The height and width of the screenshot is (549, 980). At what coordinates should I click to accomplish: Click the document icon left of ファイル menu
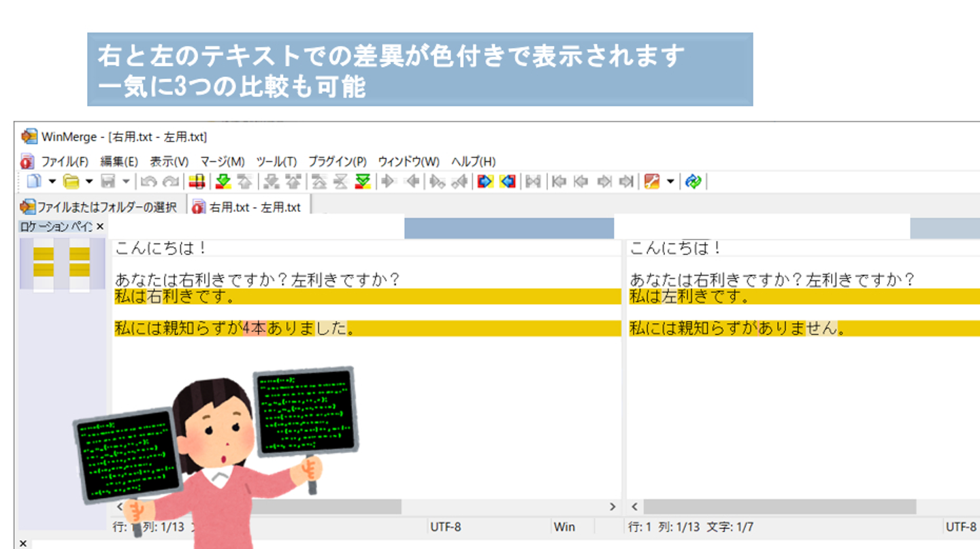coord(27,161)
